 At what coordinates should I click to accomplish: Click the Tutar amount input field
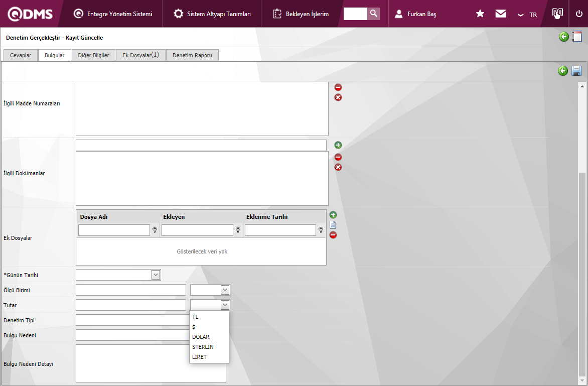point(130,305)
